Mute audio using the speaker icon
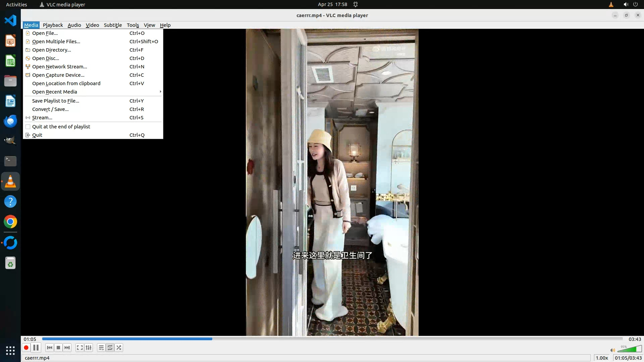Screen dimensions: 644x362 612,350
